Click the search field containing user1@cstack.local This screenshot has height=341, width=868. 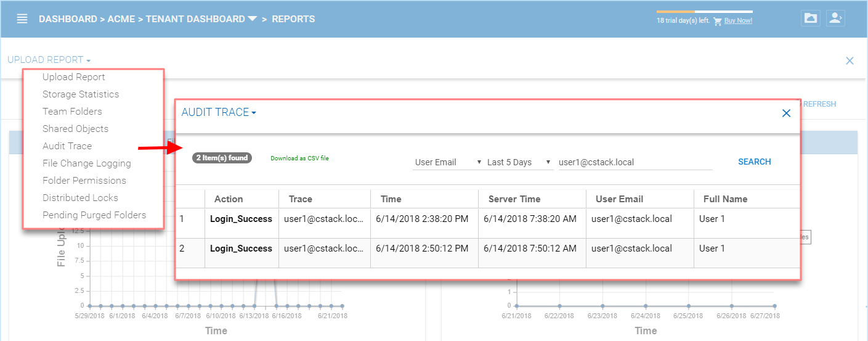click(x=635, y=162)
